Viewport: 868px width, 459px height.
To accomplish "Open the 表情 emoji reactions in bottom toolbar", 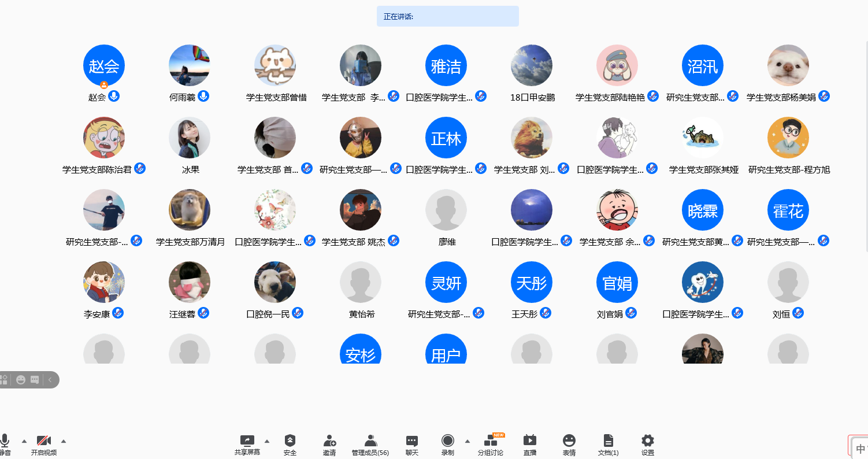I will (x=569, y=441).
